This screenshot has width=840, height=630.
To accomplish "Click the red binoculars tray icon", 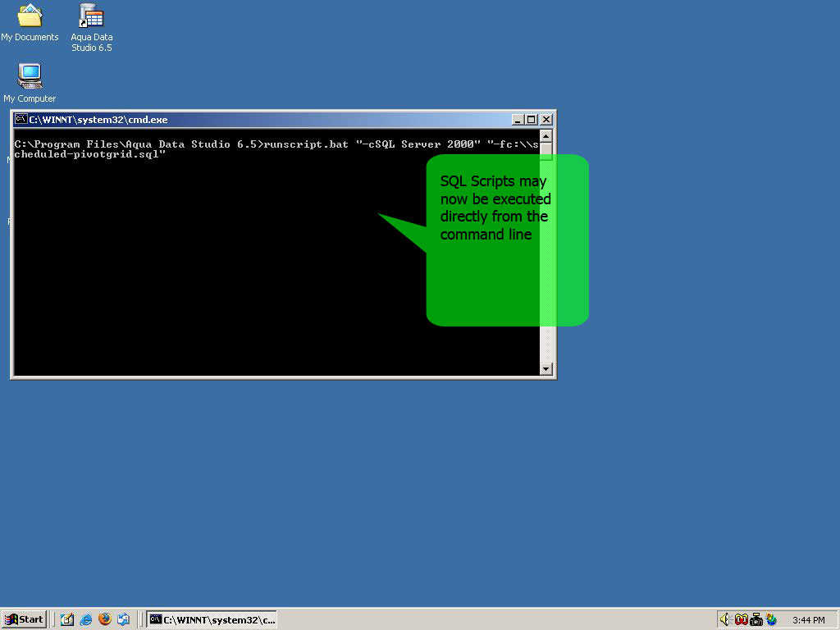I will click(741, 619).
